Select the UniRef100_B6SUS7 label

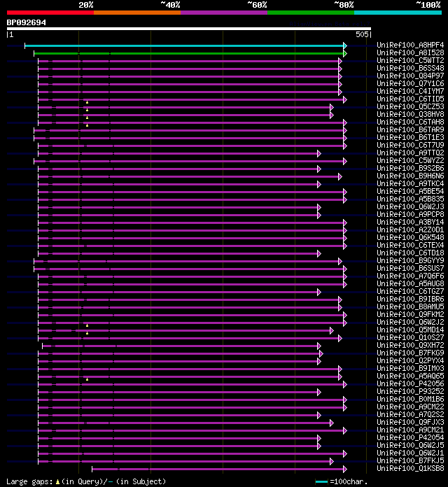click(x=410, y=269)
